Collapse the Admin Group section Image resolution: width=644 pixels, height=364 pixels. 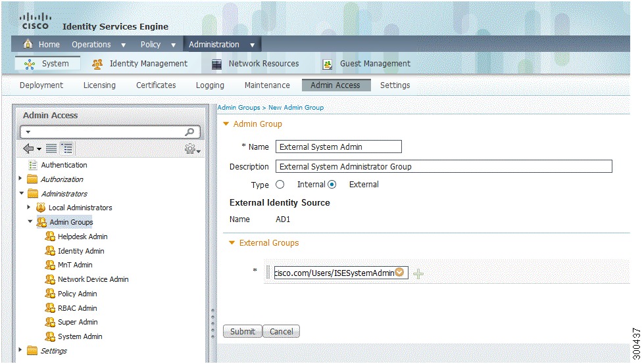pos(226,124)
